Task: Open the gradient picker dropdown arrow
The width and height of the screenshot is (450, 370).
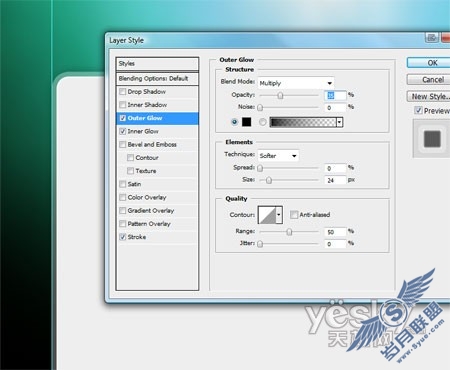Action: click(x=339, y=122)
